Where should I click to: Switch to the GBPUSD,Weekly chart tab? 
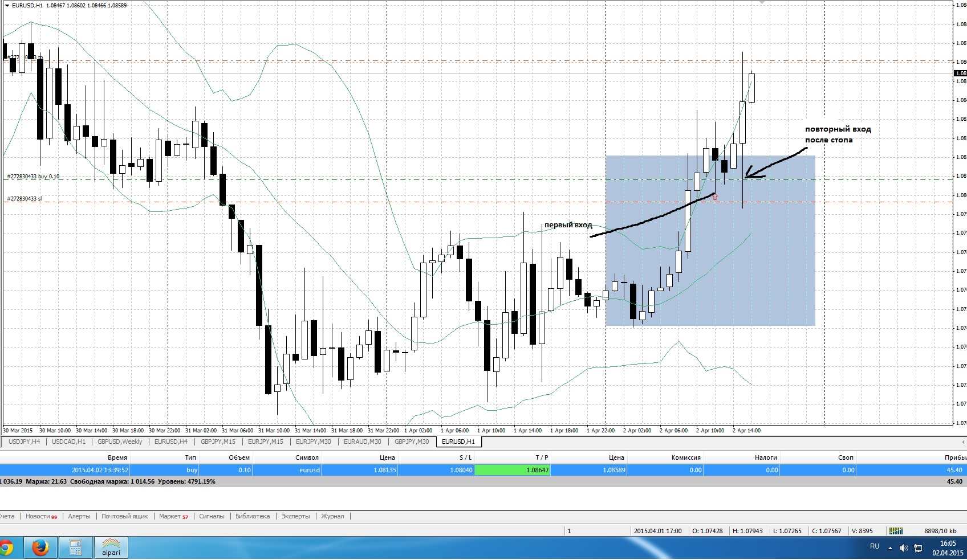pyautogui.click(x=120, y=442)
